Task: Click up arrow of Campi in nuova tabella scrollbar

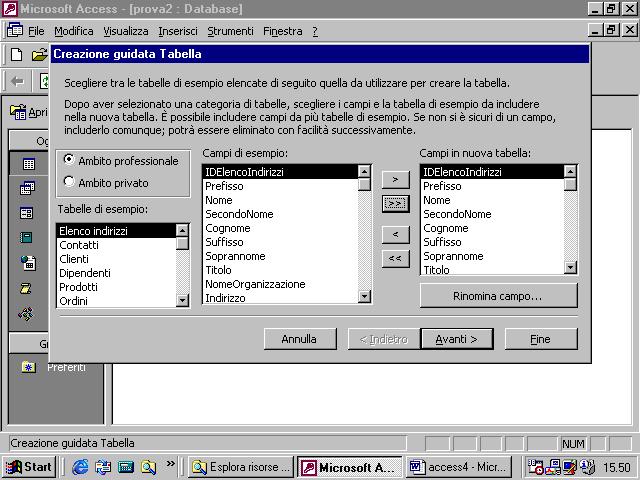Action: (x=570, y=171)
